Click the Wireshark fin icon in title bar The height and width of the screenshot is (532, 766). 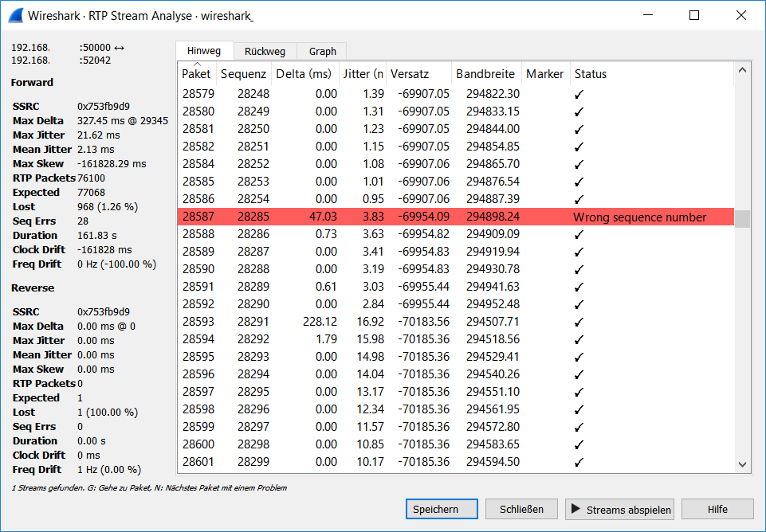(15, 15)
